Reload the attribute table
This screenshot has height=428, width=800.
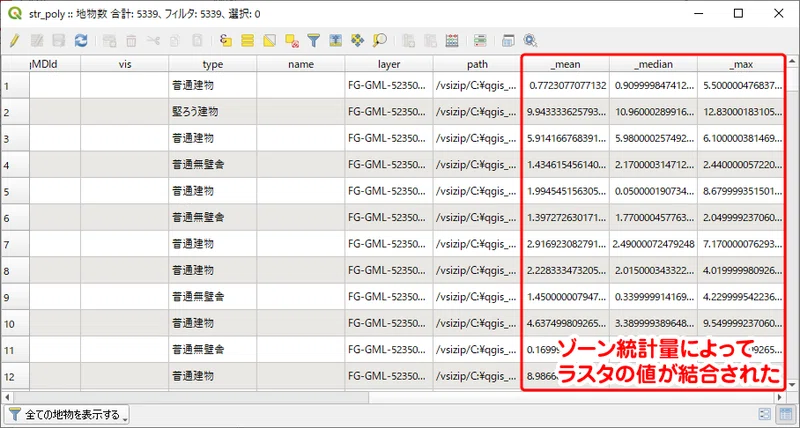click(81, 40)
